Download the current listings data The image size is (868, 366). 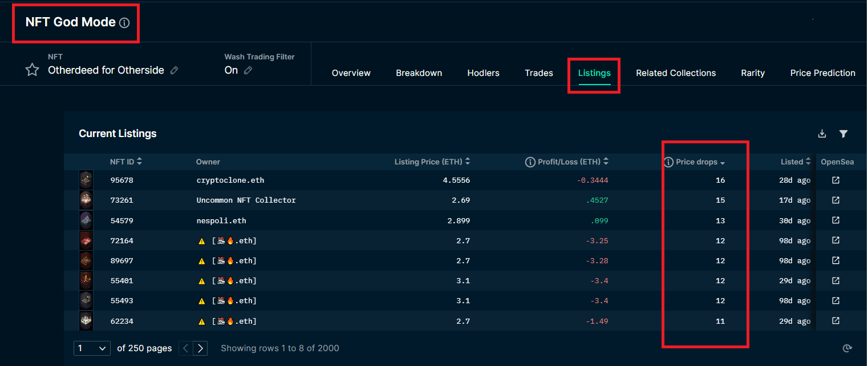click(822, 134)
